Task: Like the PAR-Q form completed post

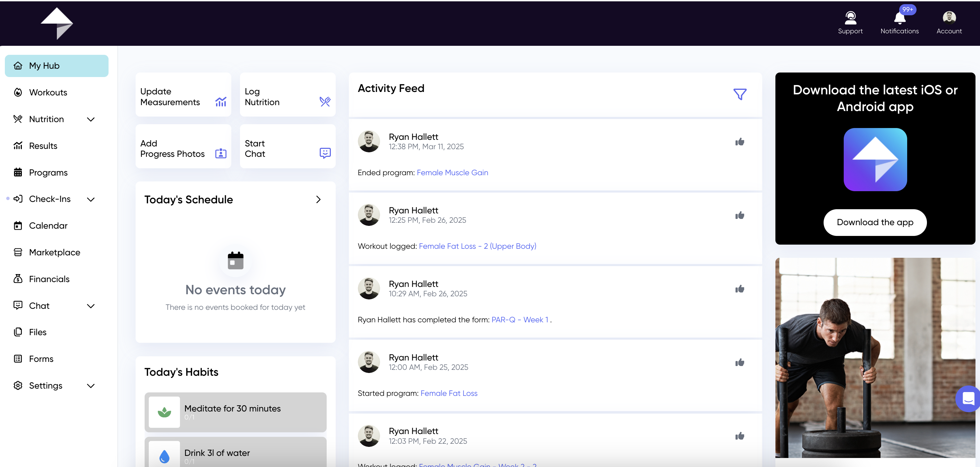Action: click(739, 289)
